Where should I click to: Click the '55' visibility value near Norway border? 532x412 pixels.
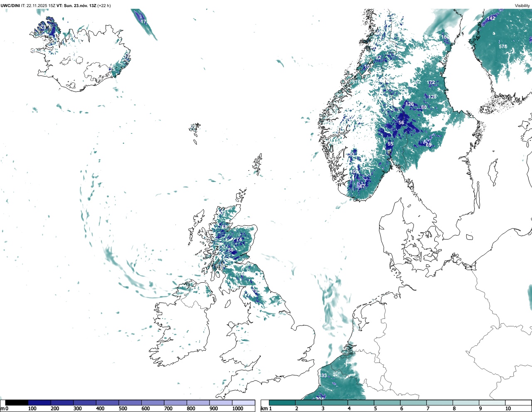[x=390, y=144]
